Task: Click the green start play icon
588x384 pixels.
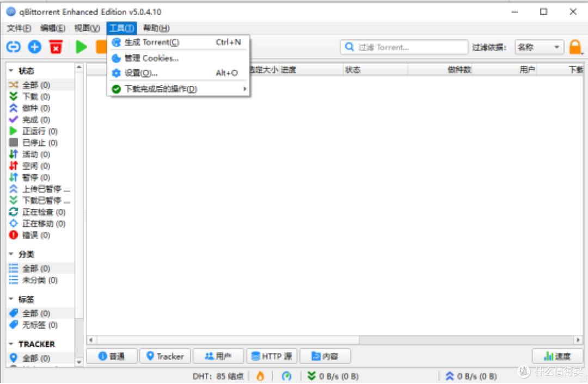Action: 81,47
